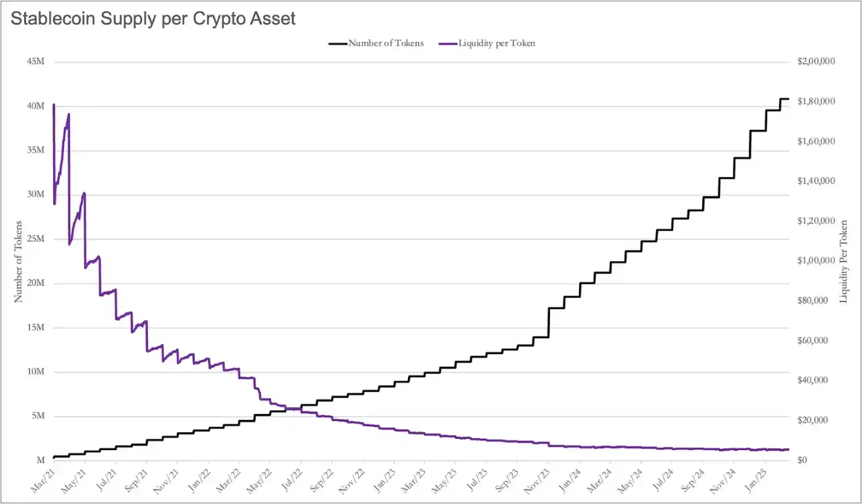Click the black legend line swatch
This screenshot has height=504, width=862.
pyautogui.click(x=337, y=43)
